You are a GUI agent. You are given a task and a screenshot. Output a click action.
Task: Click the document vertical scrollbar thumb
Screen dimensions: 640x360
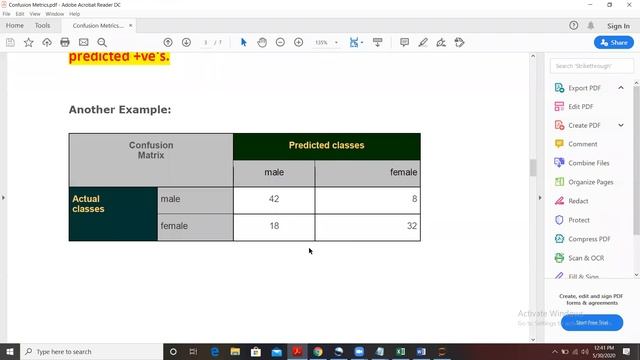click(x=533, y=167)
